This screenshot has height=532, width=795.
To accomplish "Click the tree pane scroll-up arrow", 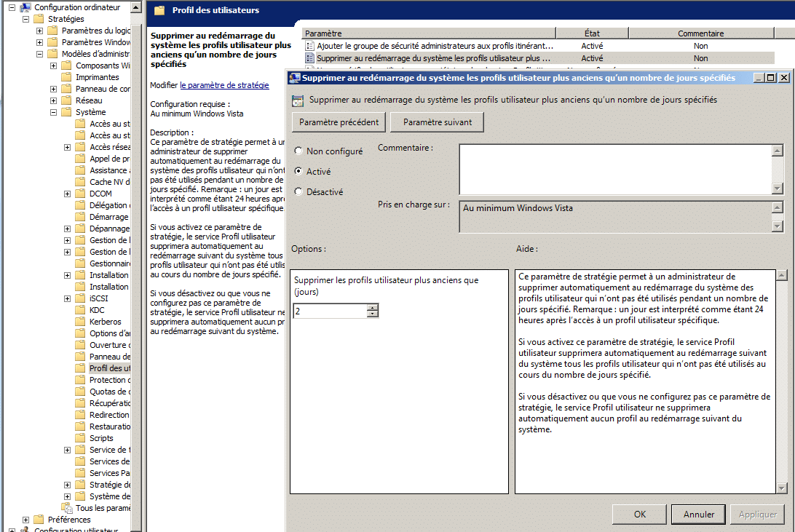I will coord(135,7).
